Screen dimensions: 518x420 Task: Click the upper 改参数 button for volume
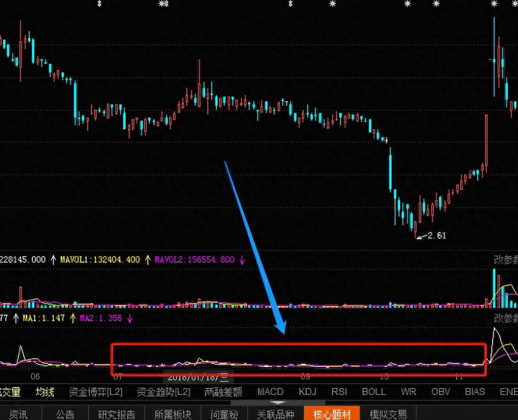506,259
